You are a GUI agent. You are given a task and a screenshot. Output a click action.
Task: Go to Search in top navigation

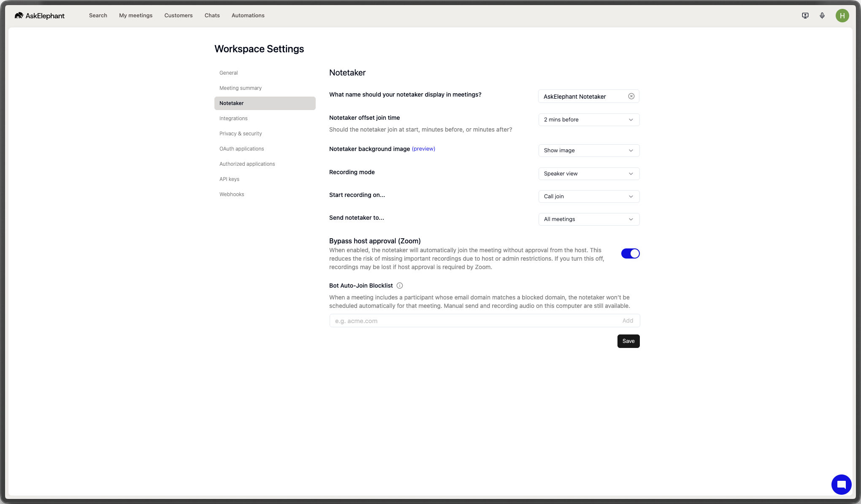click(x=98, y=16)
